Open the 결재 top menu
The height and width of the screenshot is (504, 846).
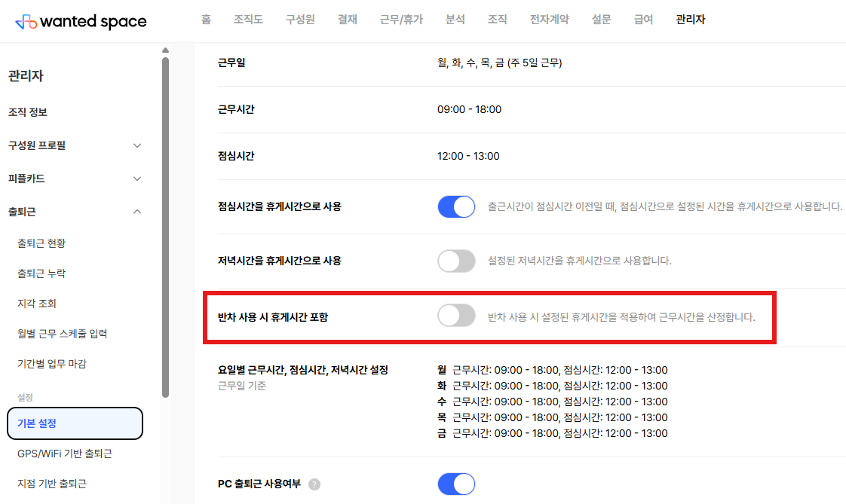pyautogui.click(x=348, y=20)
